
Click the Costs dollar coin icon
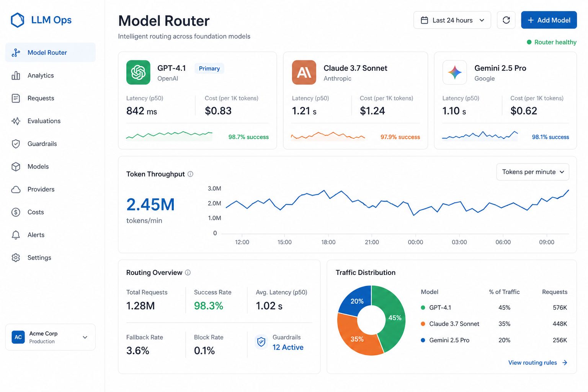[16, 212]
